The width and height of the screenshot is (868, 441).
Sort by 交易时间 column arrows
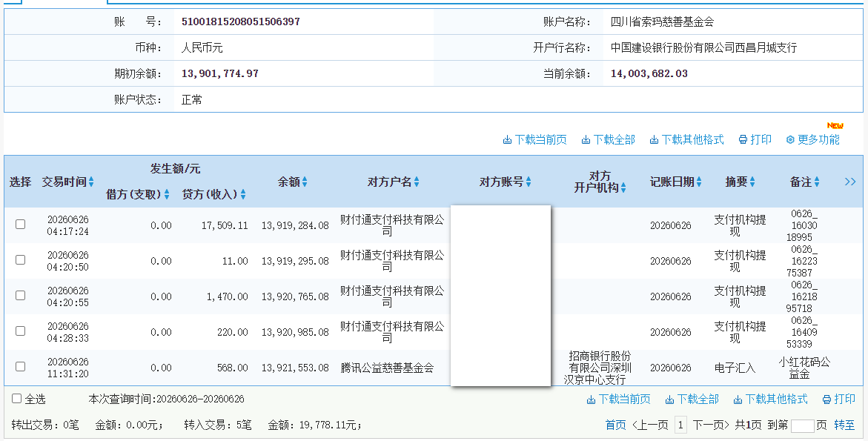coord(91,182)
